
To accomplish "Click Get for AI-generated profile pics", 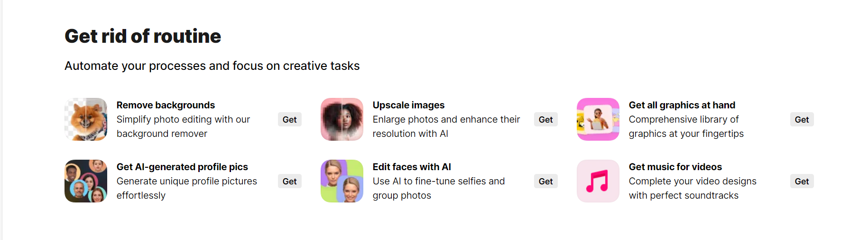I will pos(289,182).
